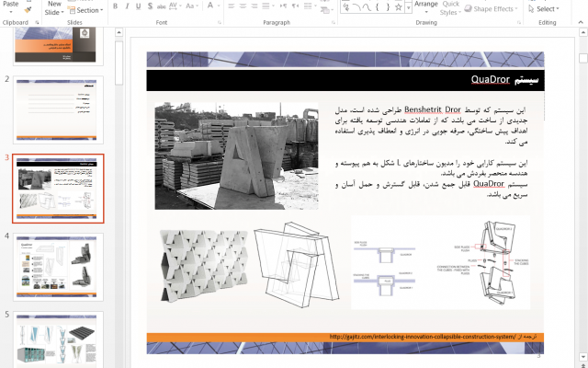Click the QuaDror title text
The width and height of the screenshot is (588, 368).
(x=504, y=80)
